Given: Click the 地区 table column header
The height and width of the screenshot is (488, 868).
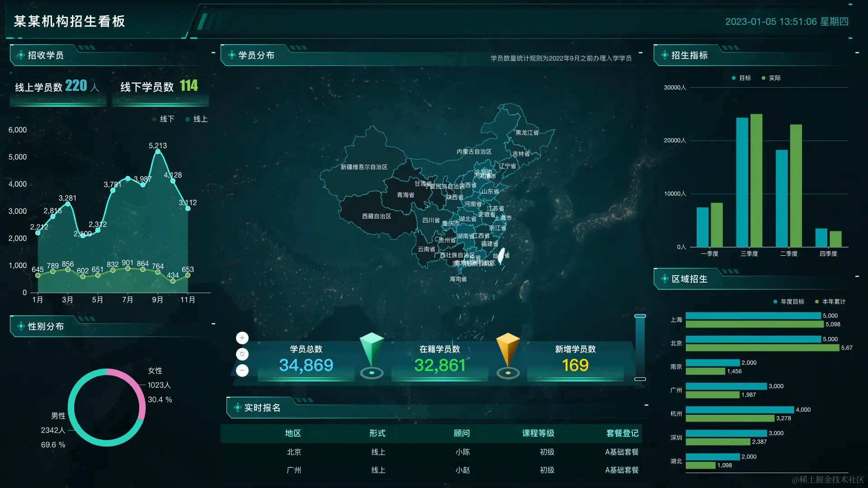Looking at the screenshot, I should tap(292, 433).
